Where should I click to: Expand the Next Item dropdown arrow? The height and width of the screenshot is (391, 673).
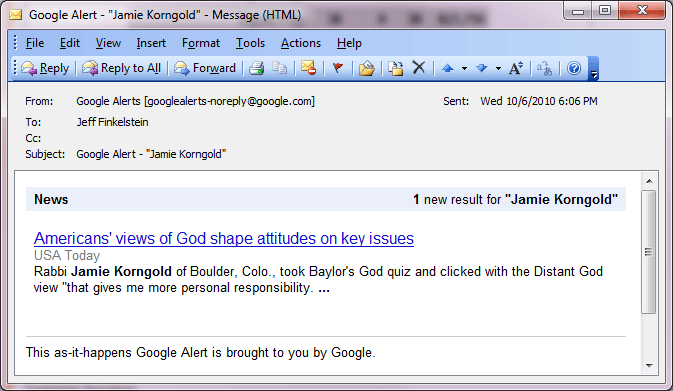498,69
